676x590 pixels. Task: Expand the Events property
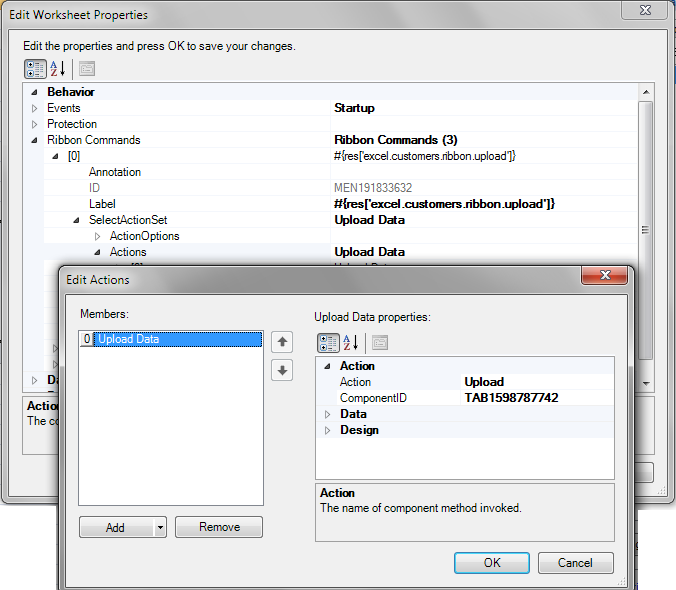(34, 108)
